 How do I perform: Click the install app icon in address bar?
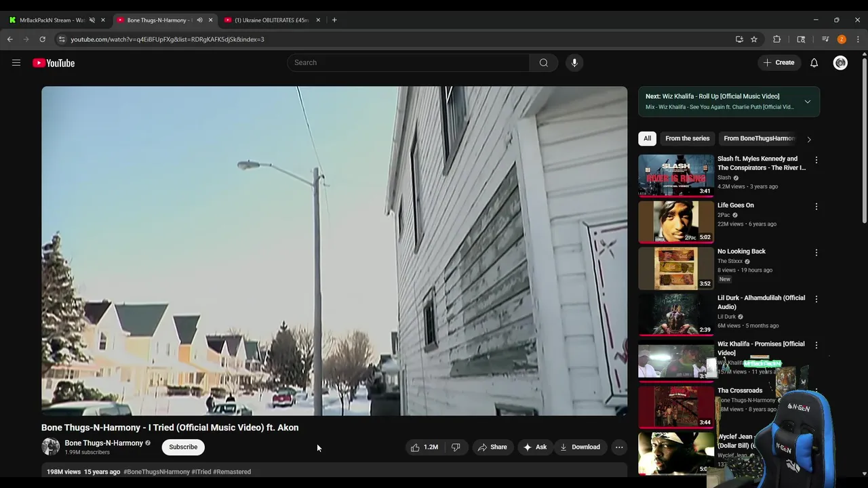coord(739,39)
